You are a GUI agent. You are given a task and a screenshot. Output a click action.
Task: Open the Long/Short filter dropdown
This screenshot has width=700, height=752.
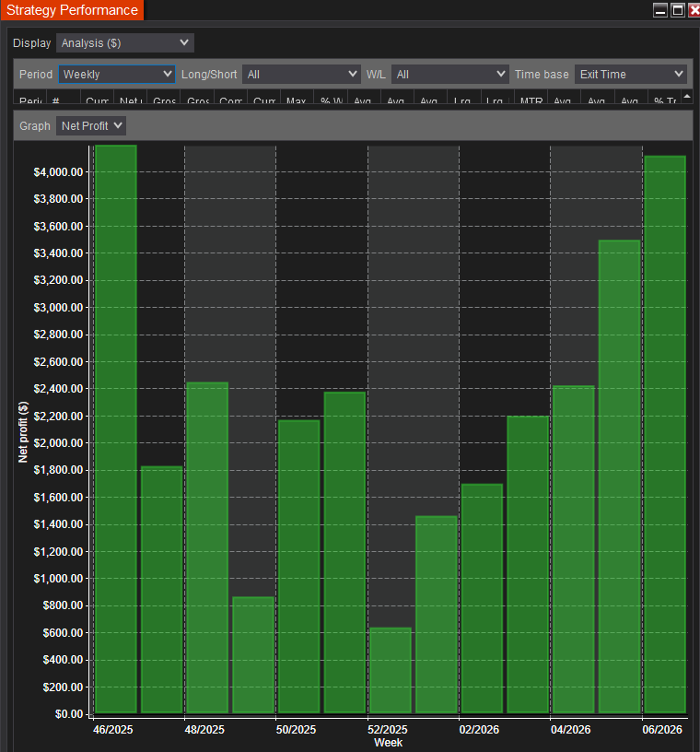pos(301,74)
